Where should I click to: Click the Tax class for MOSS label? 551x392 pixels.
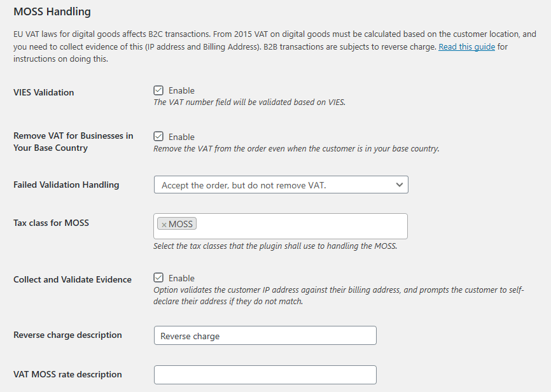coord(51,223)
